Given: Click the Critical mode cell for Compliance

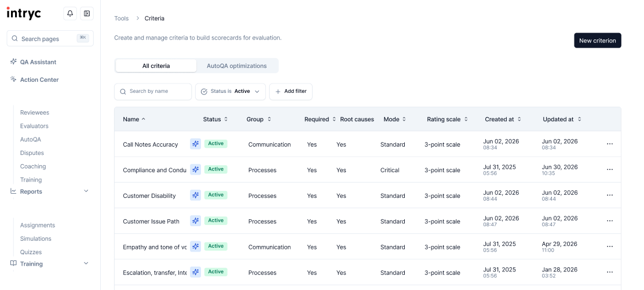Looking at the screenshot, I should [390, 170].
